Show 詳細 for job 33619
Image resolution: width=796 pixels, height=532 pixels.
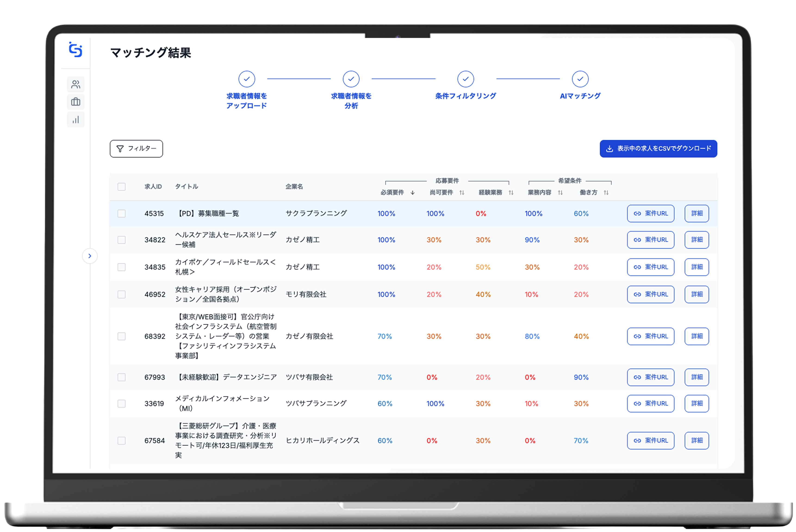coord(696,403)
